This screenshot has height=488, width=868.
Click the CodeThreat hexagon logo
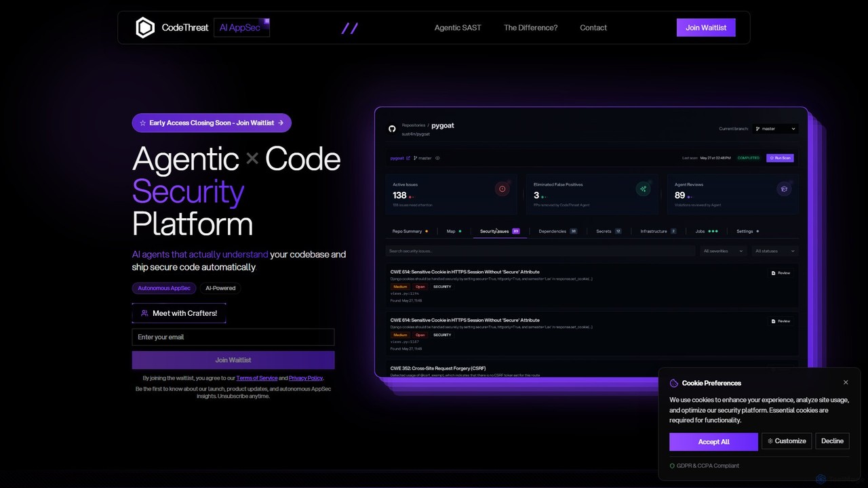point(145,28)
